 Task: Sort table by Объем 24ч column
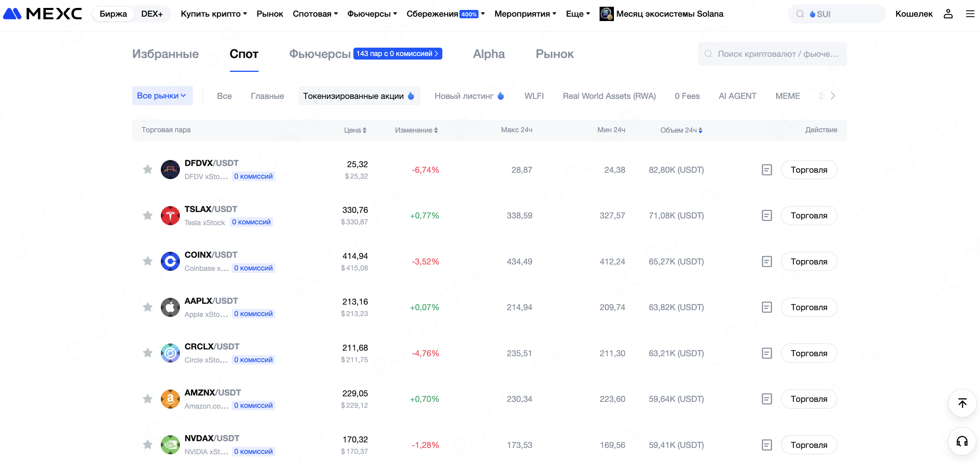click(x=681, y=130)
